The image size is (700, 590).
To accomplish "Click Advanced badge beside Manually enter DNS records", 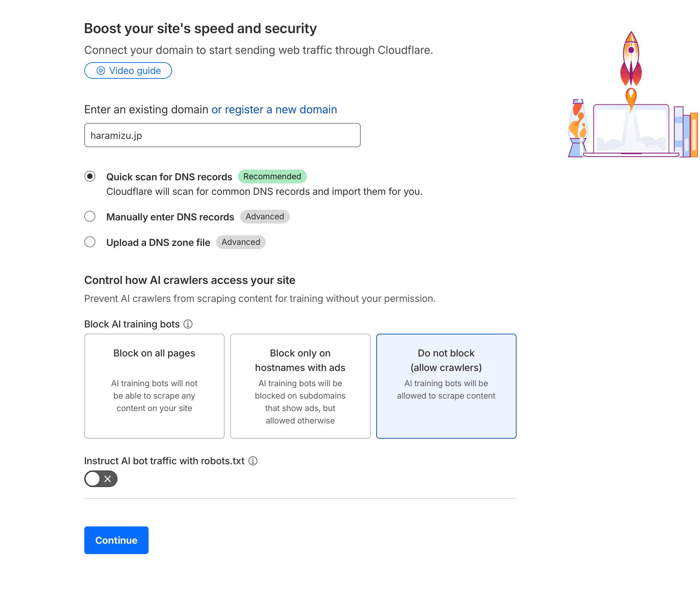I will pyautogui.click(x=265, y=217).
